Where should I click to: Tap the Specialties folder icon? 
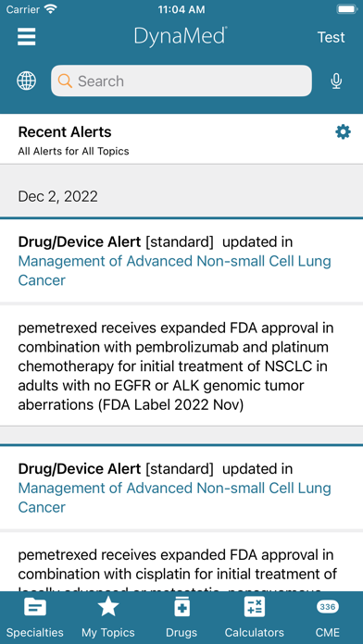pos(35,607)
